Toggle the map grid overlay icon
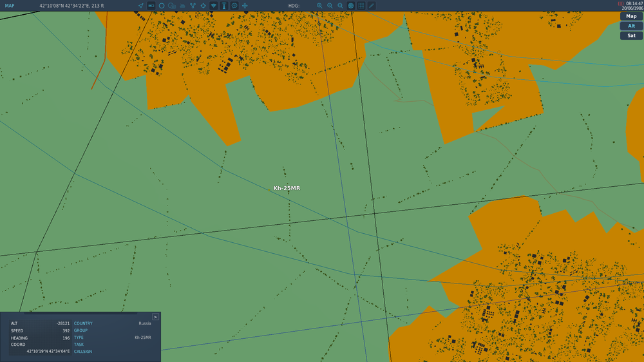Viewport: 644px width, 362px height. click(x=361, y=6)
